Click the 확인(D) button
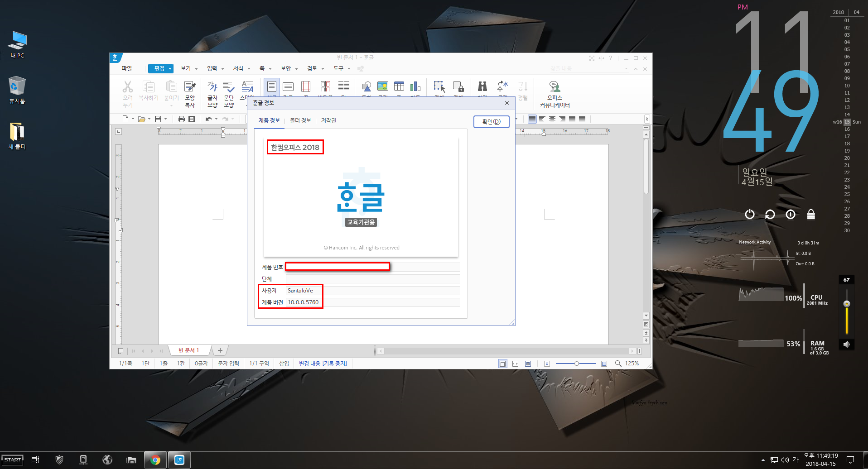Image resolution: width=868 pixels, height=469 pixels. [492, 122]
